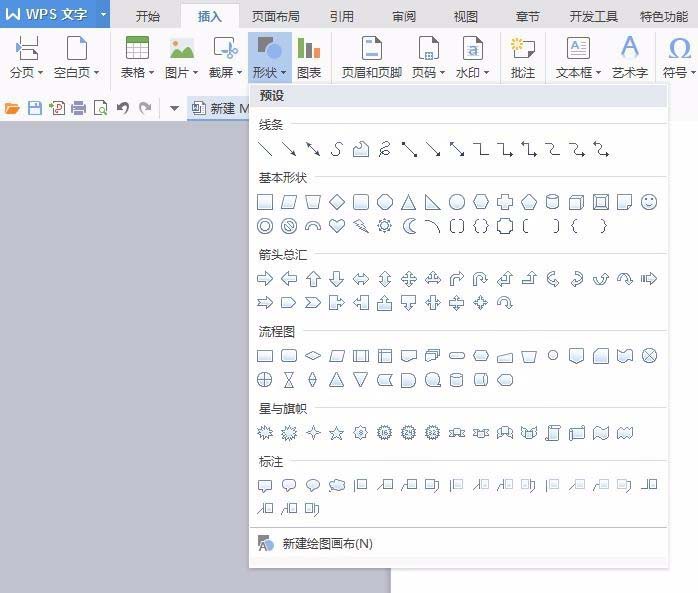This screenshot has height=593, width=698.
Task: Select the heart shape
Action: coord(337,226)
